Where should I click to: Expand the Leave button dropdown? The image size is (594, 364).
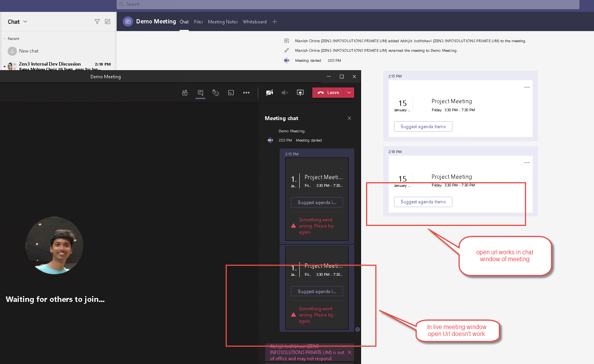349,92
